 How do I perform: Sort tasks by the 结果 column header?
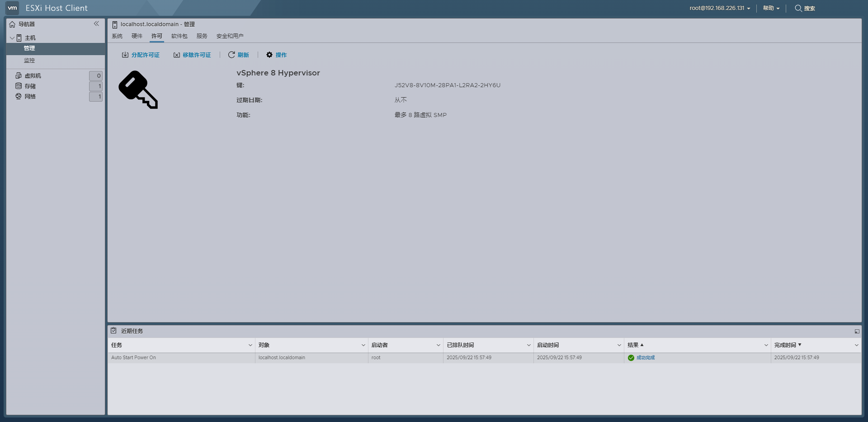click(x=635, y=345)
